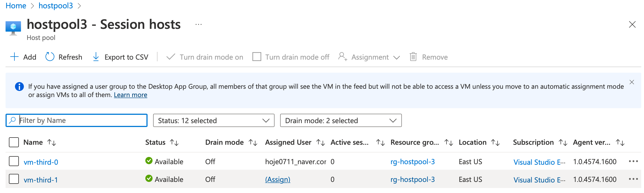
Task: Expand the Drain mode filter dropdown
Action: pos(341,120)
